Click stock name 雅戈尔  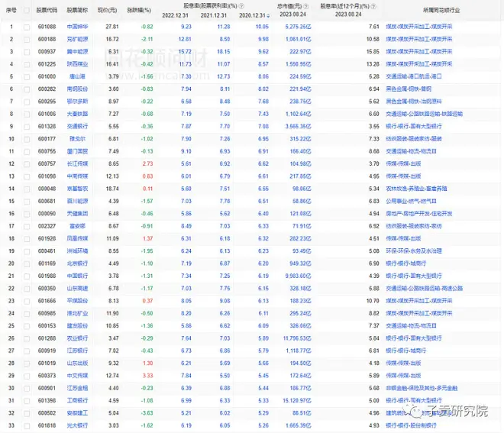(x=77, y=138)
